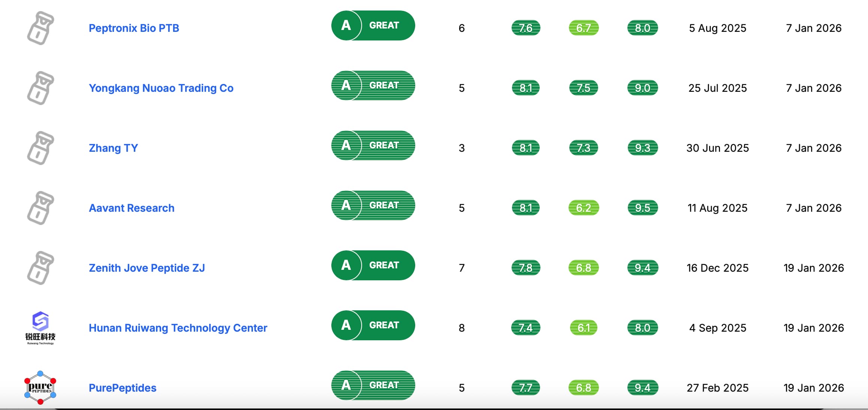868x410 pixels.
Task: Open the PurePeptides vendor link
Action: [123, 388]
